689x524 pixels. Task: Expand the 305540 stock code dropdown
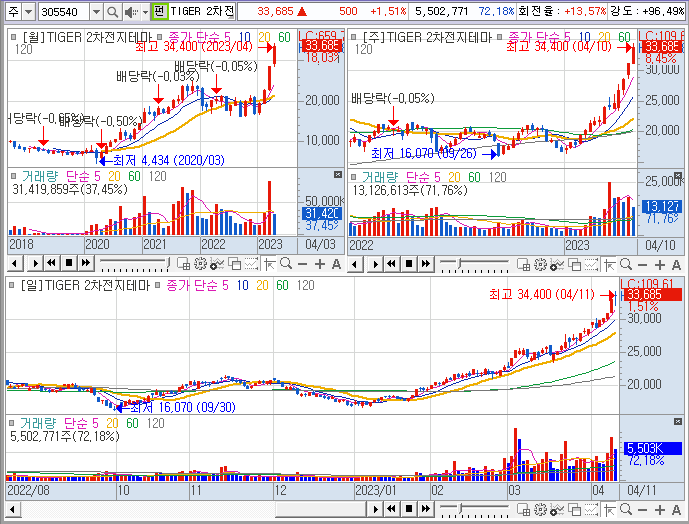96,12
